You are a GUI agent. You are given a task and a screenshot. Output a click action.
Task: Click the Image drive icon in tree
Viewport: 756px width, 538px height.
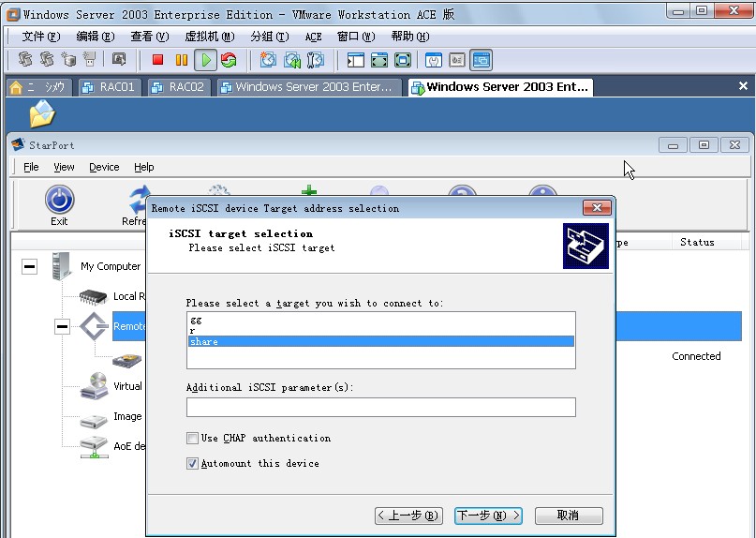pyautogui.click(x=94, y=421)
